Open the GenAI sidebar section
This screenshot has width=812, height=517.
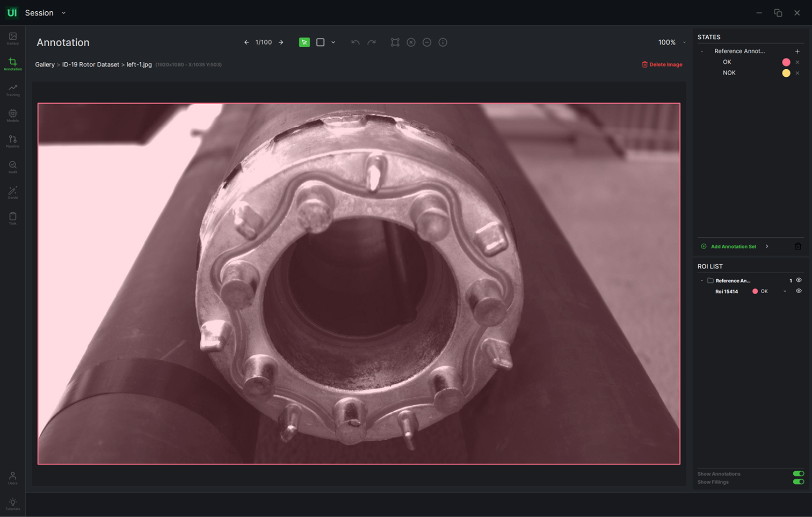(12, 193)
